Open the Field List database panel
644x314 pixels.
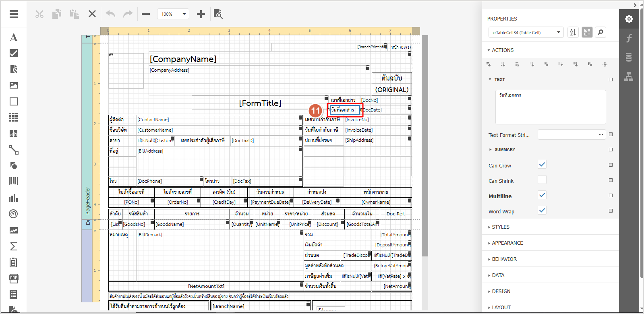point(629,57)
